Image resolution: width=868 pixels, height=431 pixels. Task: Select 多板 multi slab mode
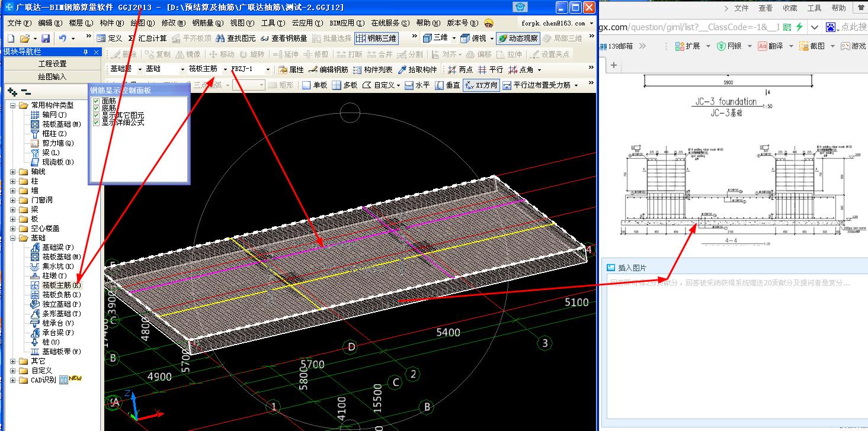tap(345, 85)
